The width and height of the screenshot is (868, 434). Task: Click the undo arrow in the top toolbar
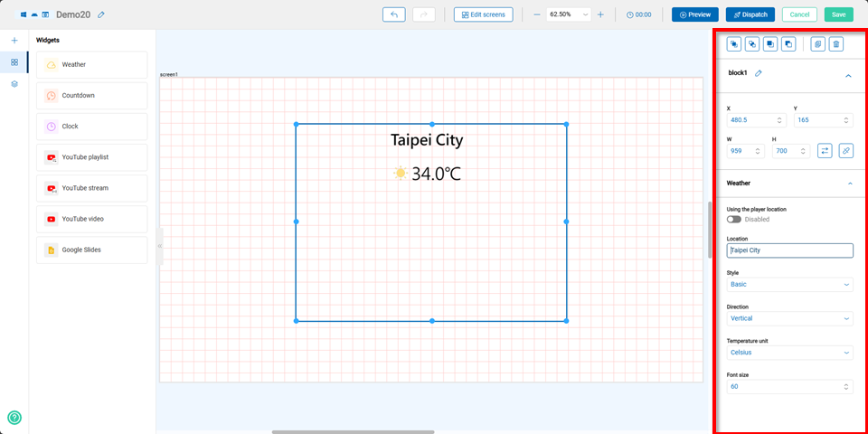pos(394,14)
